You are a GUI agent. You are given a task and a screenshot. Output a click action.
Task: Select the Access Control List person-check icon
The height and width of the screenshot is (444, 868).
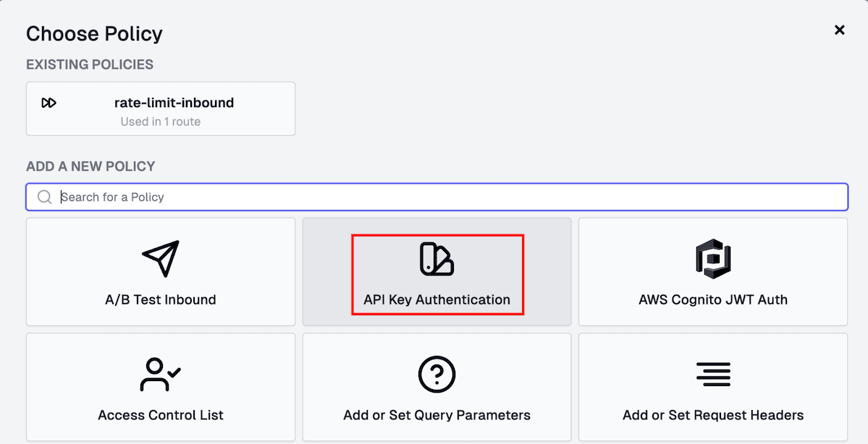160,374
